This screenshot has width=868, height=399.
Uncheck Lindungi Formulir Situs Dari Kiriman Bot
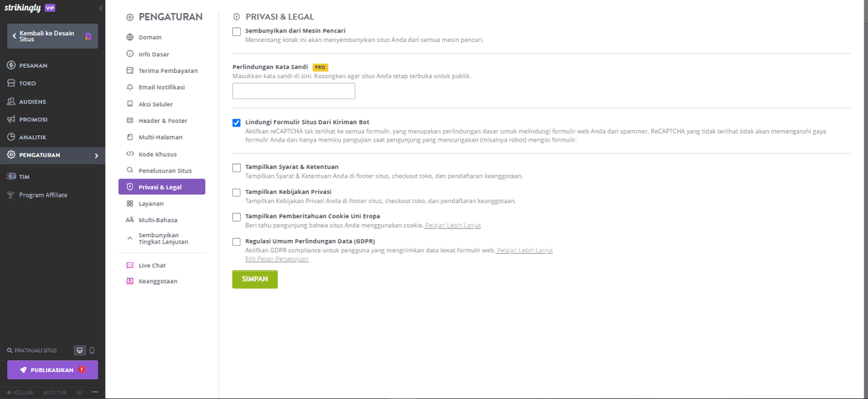coord(237,123)
